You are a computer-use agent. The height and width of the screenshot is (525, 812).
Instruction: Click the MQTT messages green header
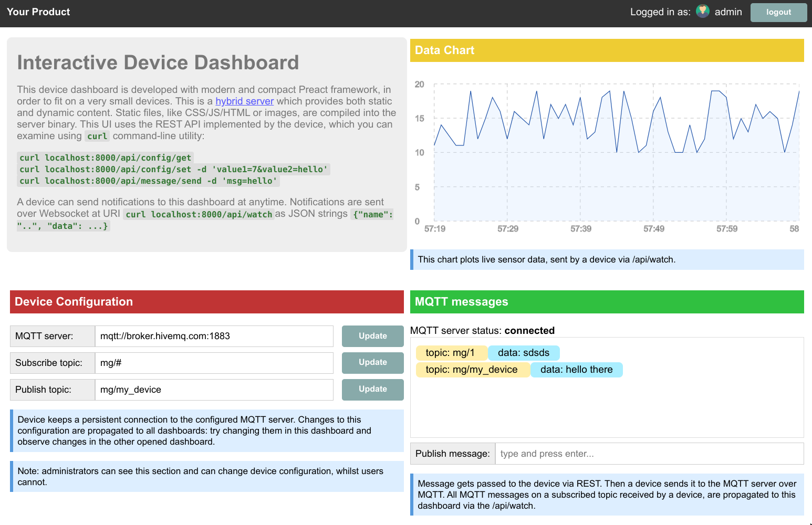pos(607,302)
